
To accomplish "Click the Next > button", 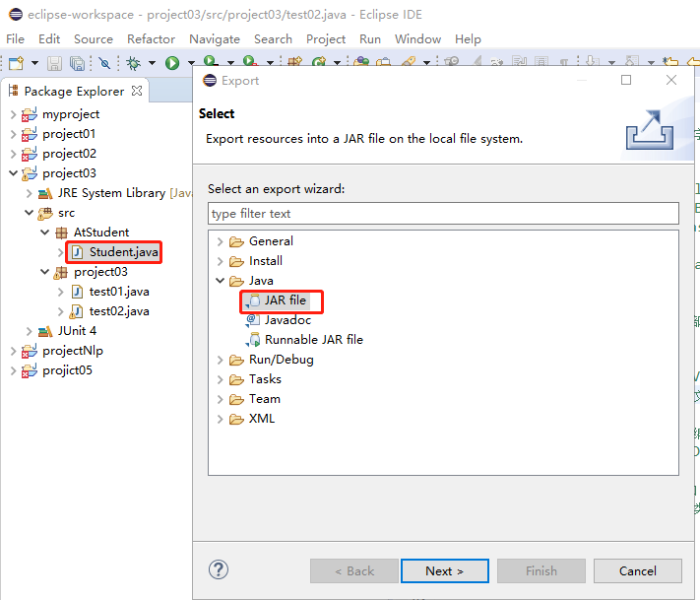I will pos(445,570).
